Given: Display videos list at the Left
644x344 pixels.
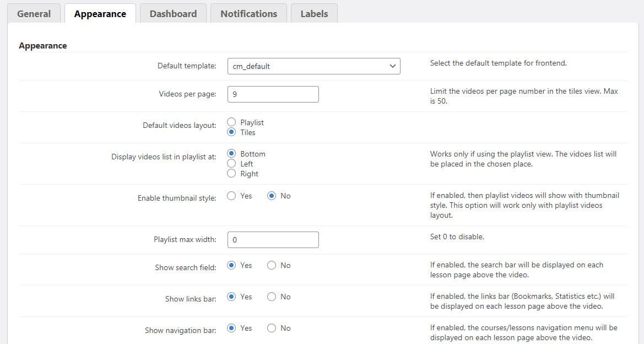Looking at the screenshot, I should pos(231,163).
